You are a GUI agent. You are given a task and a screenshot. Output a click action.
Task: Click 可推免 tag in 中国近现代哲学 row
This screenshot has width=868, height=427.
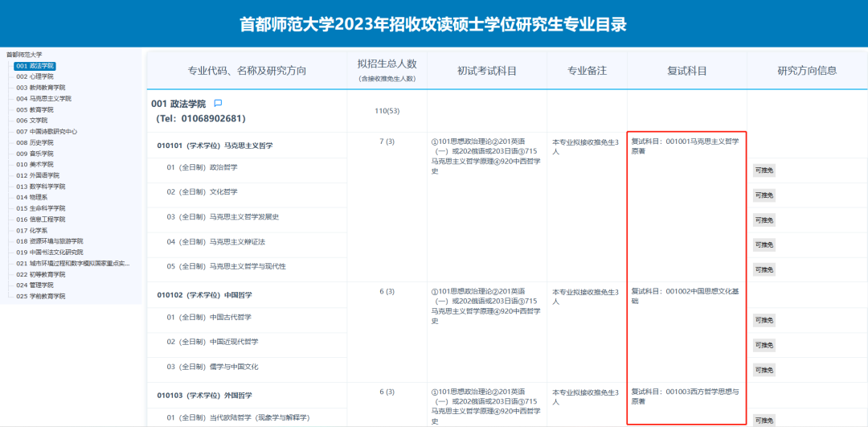(764, 345)
